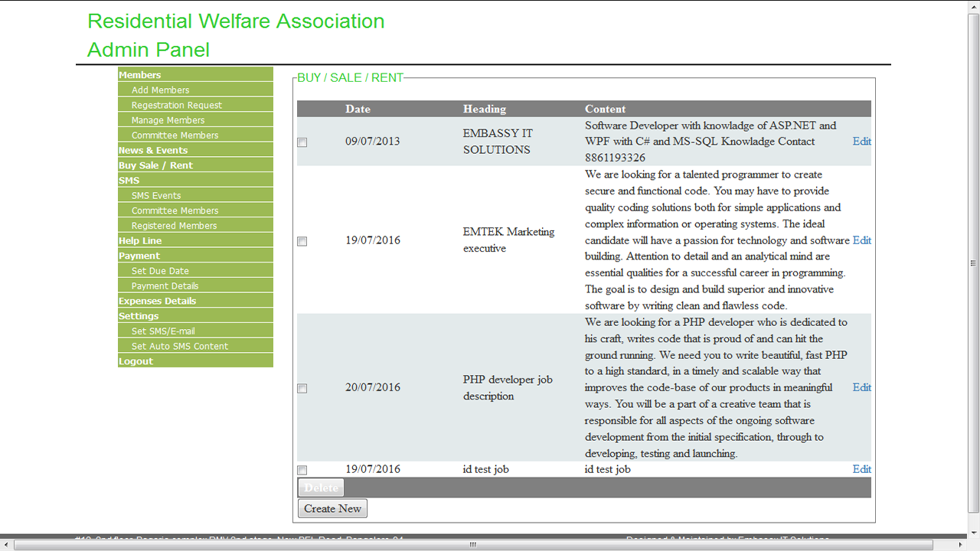Click the vertical scrollbar up arrow
The height and width of the screenshot is (551, 980).
tap(973, 6)
